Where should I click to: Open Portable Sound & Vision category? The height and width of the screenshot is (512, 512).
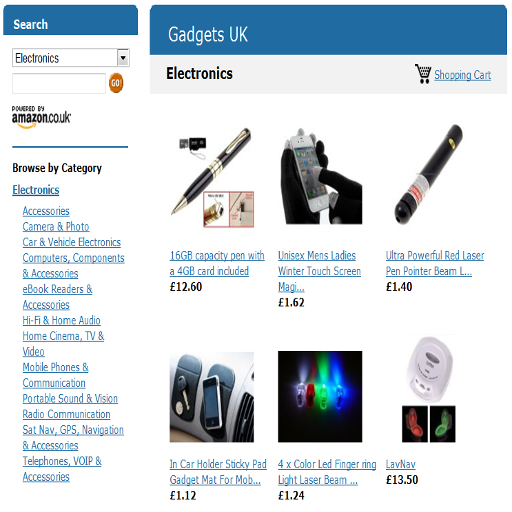click(70, 398)
